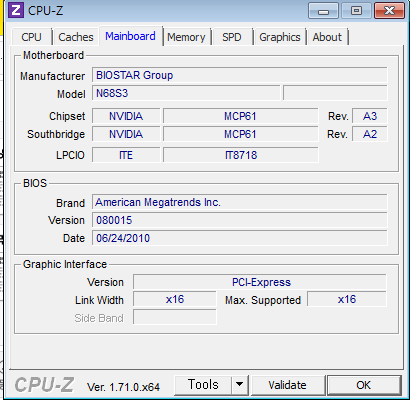The width and height of the screenshot is (410, 400).
Task: Select the Memory tab
Action: [x=186, y=37]
